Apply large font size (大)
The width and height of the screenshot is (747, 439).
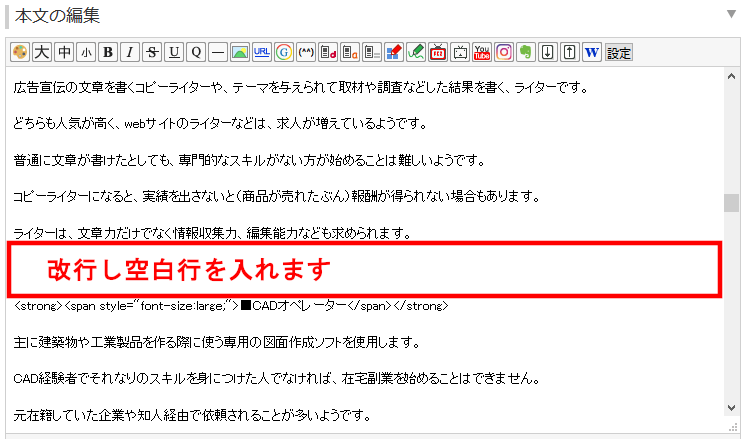coord(42,52)
